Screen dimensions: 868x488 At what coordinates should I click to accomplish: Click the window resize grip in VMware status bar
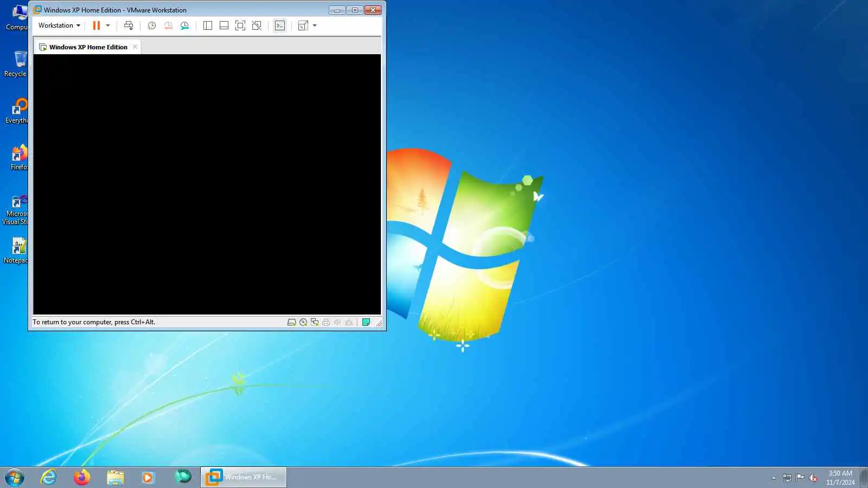[x=379, y=323]
